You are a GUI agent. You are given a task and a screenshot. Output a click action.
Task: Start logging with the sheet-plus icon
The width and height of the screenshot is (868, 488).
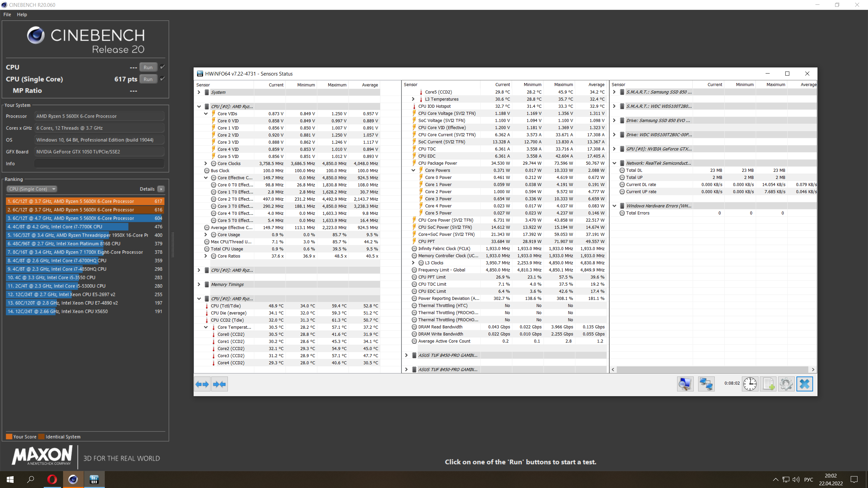(x=768, y=384)
